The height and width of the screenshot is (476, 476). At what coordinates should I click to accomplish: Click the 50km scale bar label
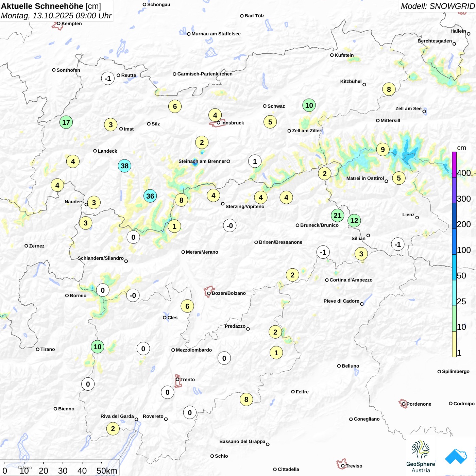(x=107, y=471)
